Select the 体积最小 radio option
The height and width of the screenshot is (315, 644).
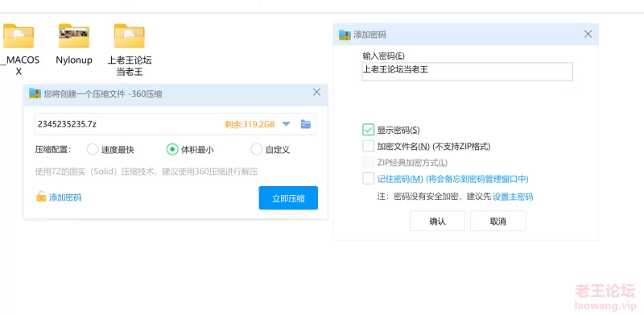(x=172, y=149)
